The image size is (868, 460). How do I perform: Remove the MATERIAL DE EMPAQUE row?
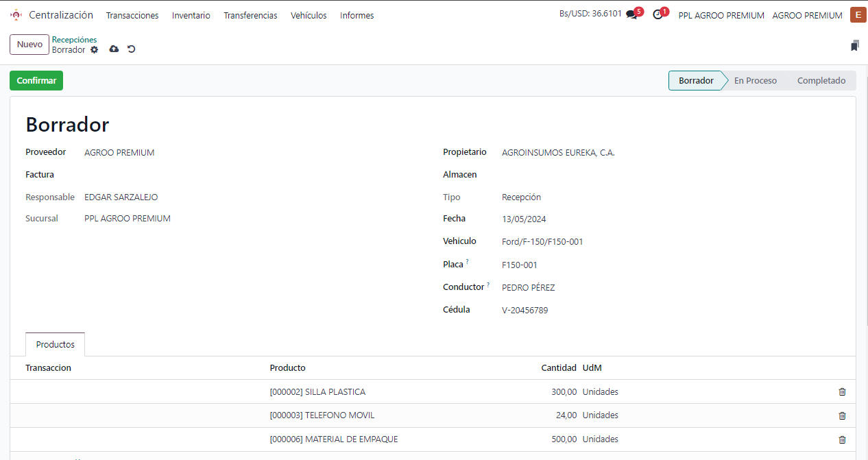point(842,439)
